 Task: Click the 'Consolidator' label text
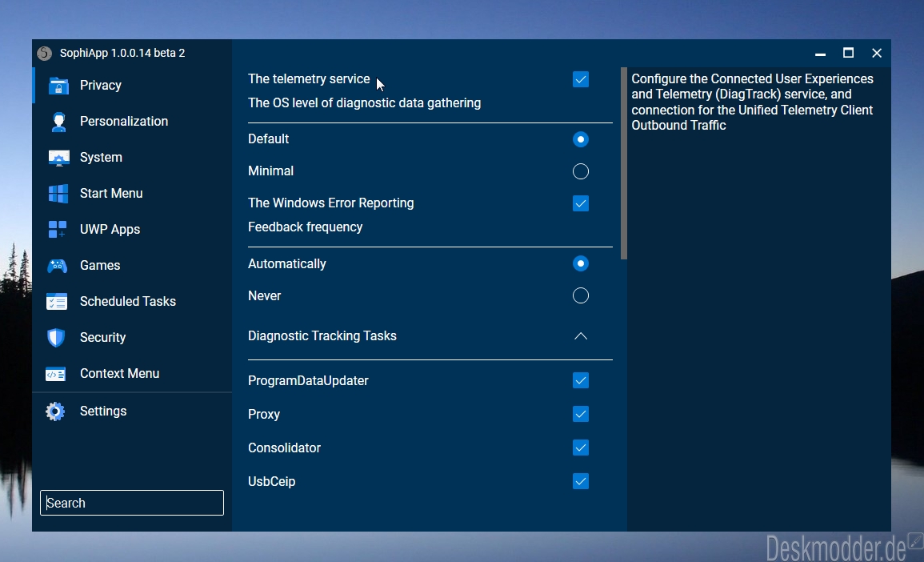click(284, 448)
